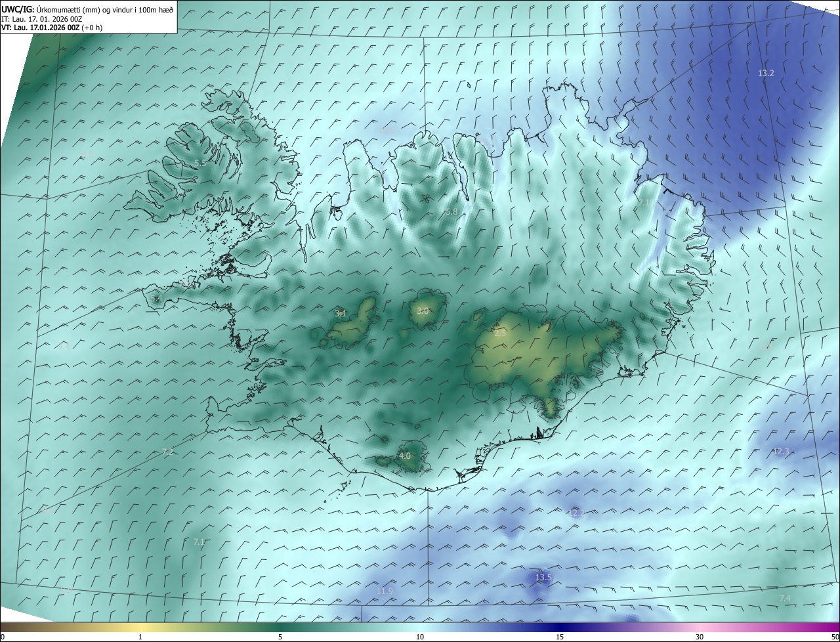Click the colour scale tick label 5
The height and width of the screenshot is (642, 840).
click(280, 637)
